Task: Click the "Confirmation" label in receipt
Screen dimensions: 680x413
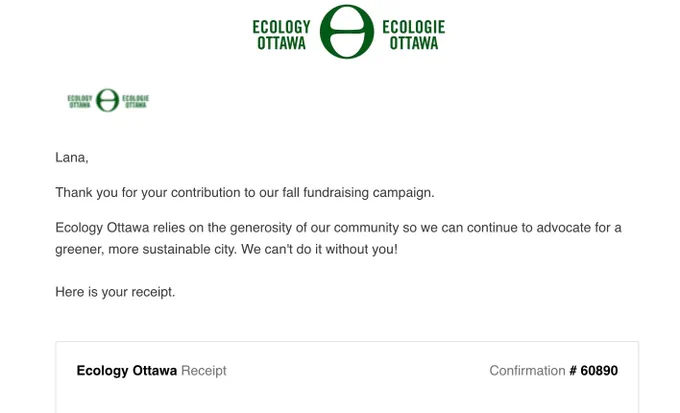Action: tap(527, 371)
